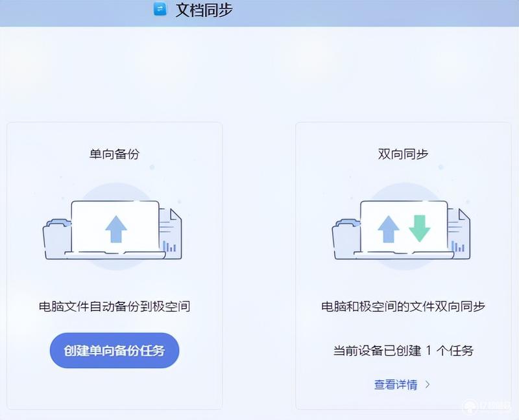The image size is (519, 420).
Task: Click the laptop base in 双向同步 illustration
Action: pyautogui.click(x=404, y=255)
